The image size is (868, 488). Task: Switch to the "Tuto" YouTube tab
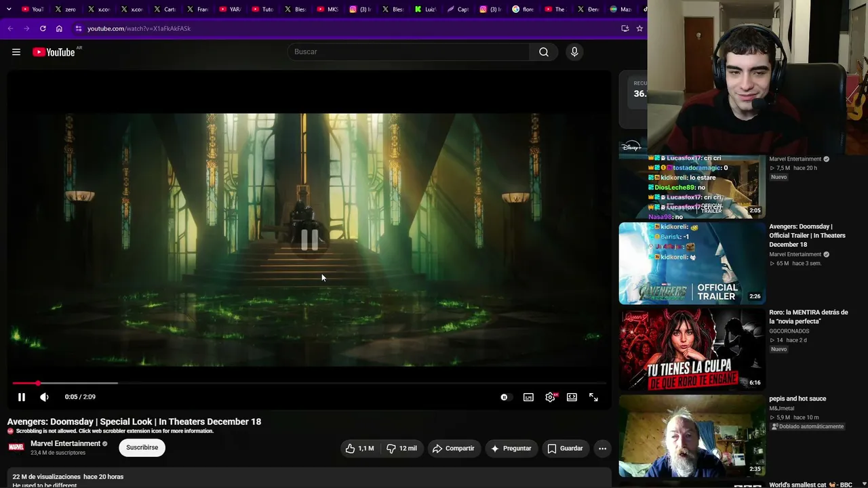click(262, 9)
